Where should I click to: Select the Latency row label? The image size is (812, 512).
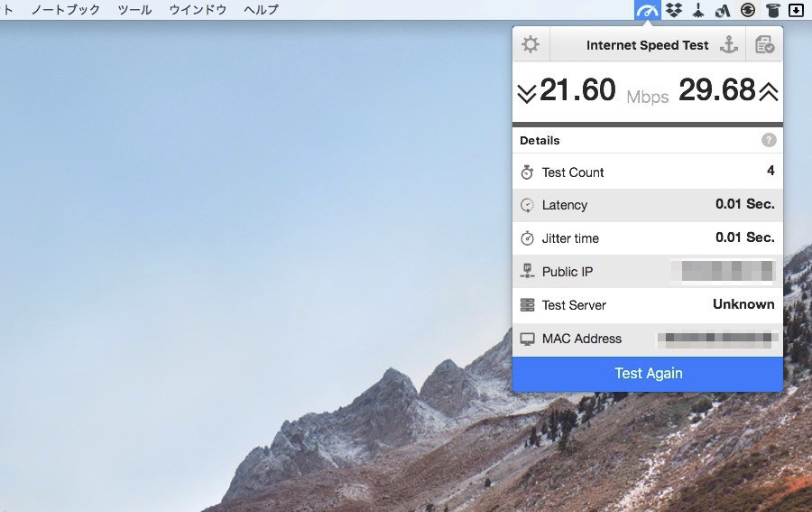[565, 205]
